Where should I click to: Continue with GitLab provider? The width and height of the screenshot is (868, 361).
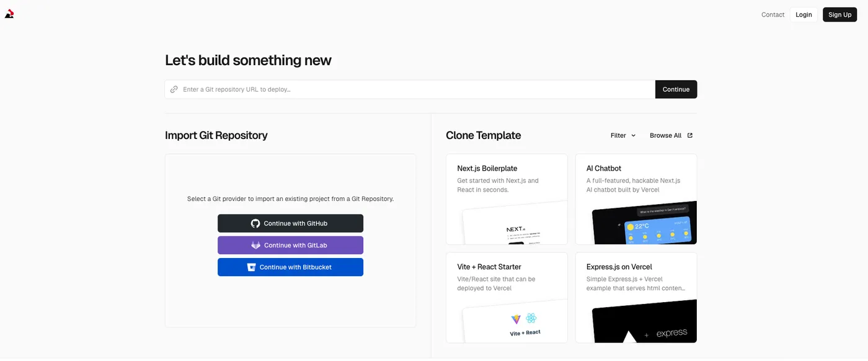coord(290,245)
